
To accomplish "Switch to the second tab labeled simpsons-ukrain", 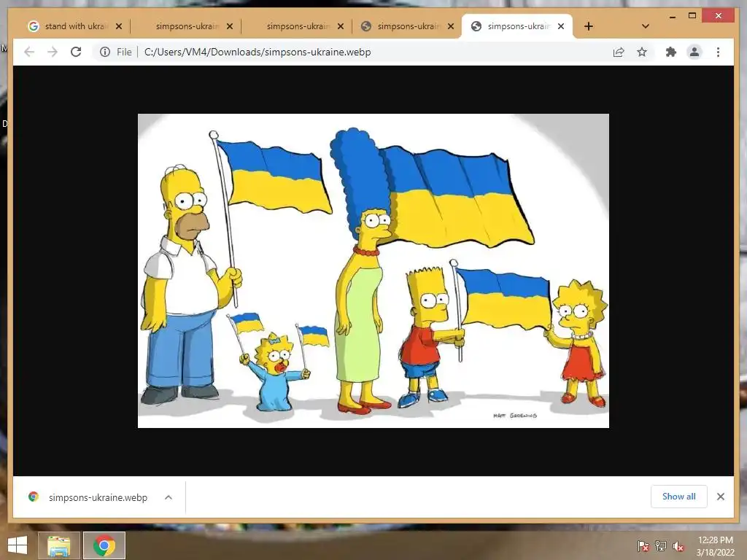I will point(187,26).
